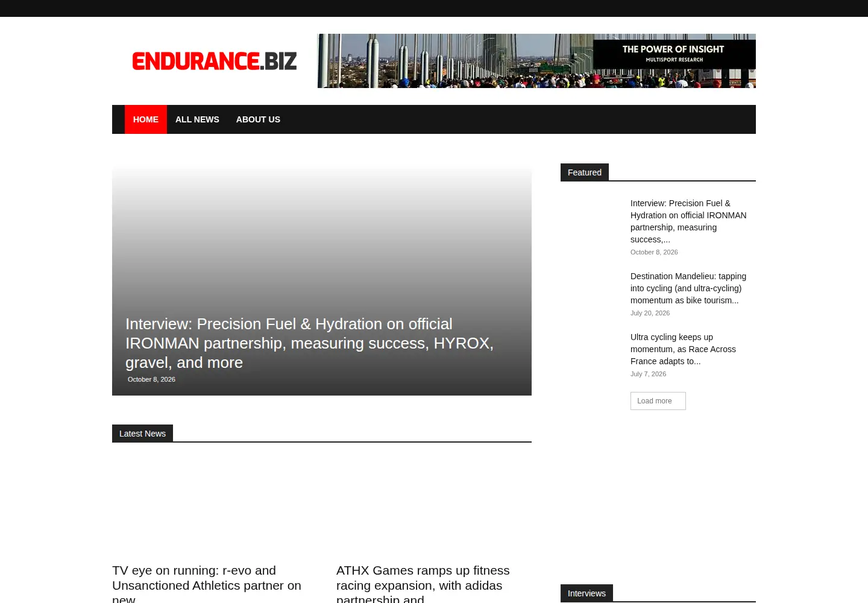868x603 pixels.
Task: Select the Featured section tab
Action: pyautogui.click(x=585, y=172)
